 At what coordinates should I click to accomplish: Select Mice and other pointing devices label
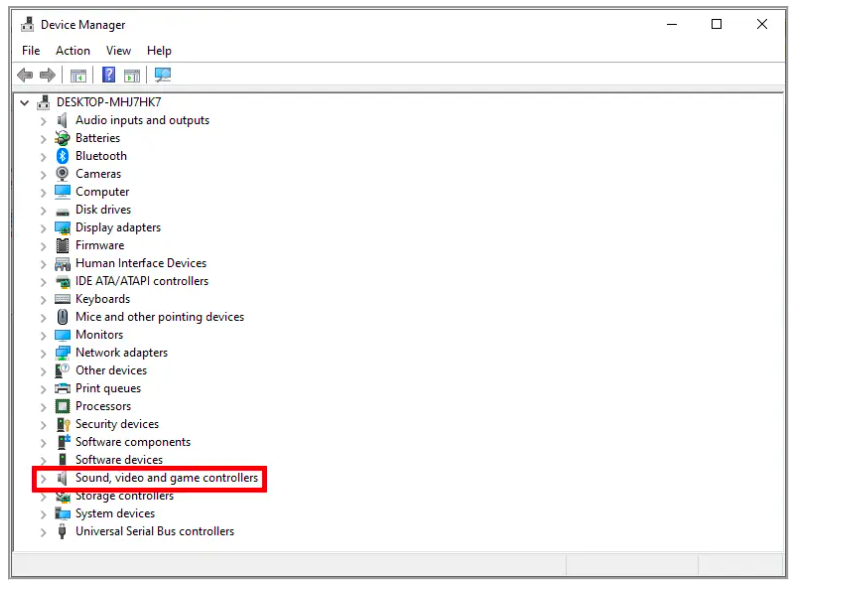[160, 316]
